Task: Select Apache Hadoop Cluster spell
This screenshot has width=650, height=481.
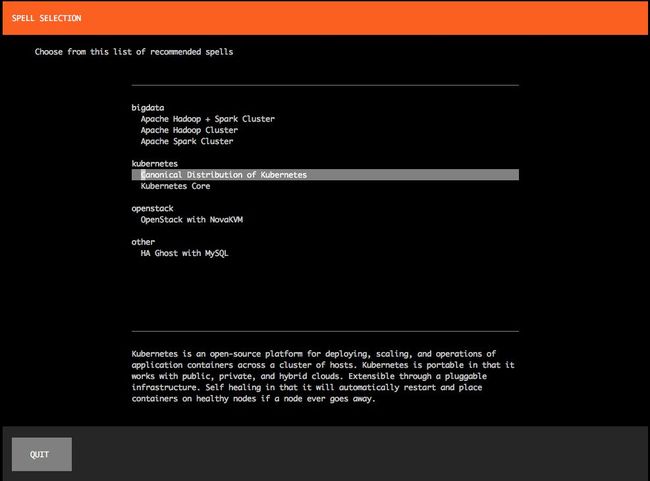Action: click(189, 130)
